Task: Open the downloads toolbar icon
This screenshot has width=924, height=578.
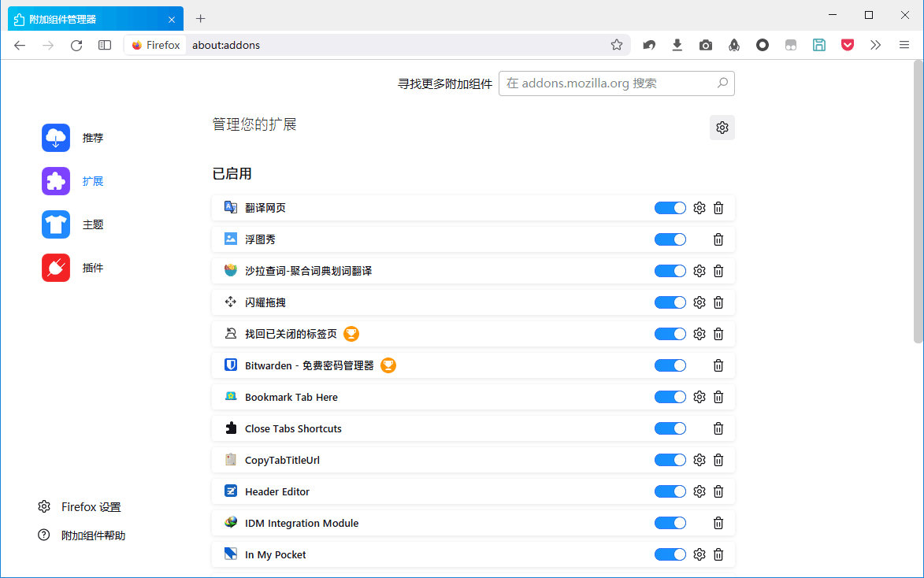Action: [x=677, y=45]
